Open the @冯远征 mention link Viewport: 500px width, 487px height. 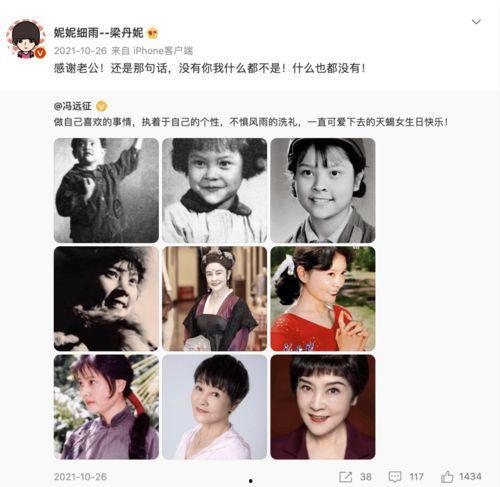73,106
